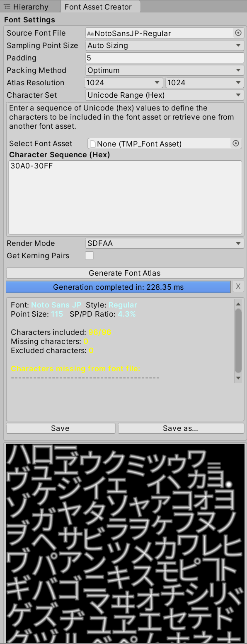Viewport: 247px width, 644px height.
Task: Open the Packing Method dropdown
Action: tap(165, 70)
